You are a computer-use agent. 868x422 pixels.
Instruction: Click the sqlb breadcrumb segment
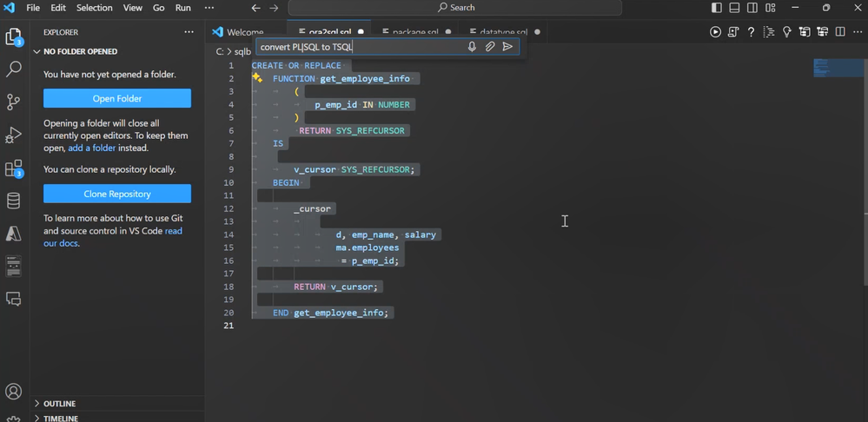[x=242, y=51]
